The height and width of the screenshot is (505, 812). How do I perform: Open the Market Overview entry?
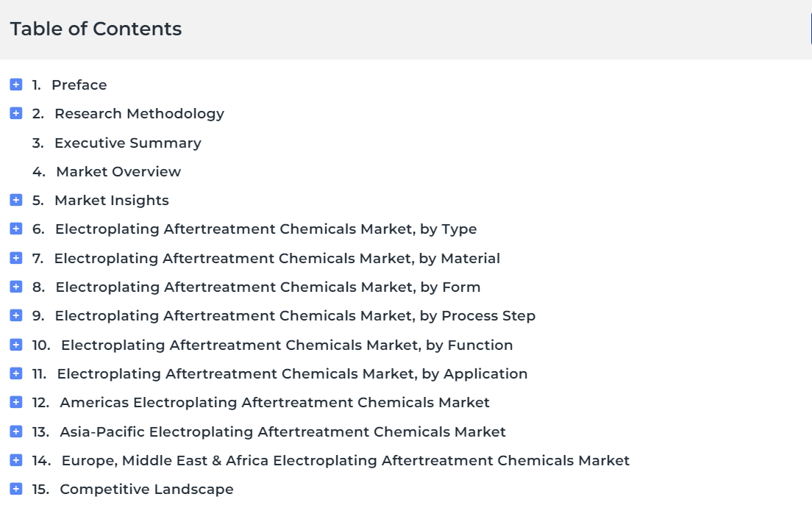click(118, 172)
